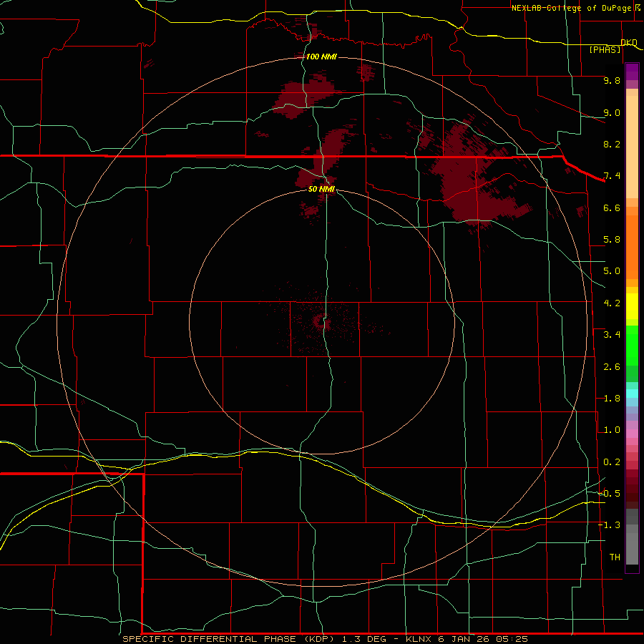Viewport: 644px width, 644px height.
Task: Click the TH legend label
Action: [615, 557]
